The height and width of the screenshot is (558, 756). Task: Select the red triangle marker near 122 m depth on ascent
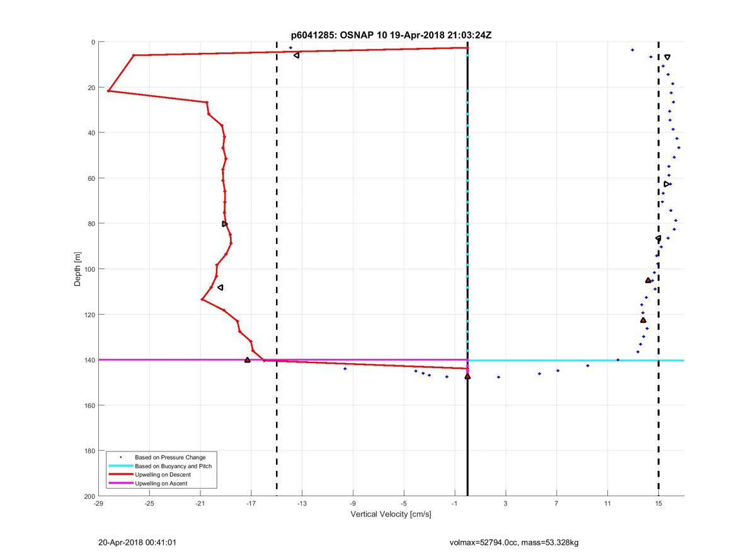(643, 320)
